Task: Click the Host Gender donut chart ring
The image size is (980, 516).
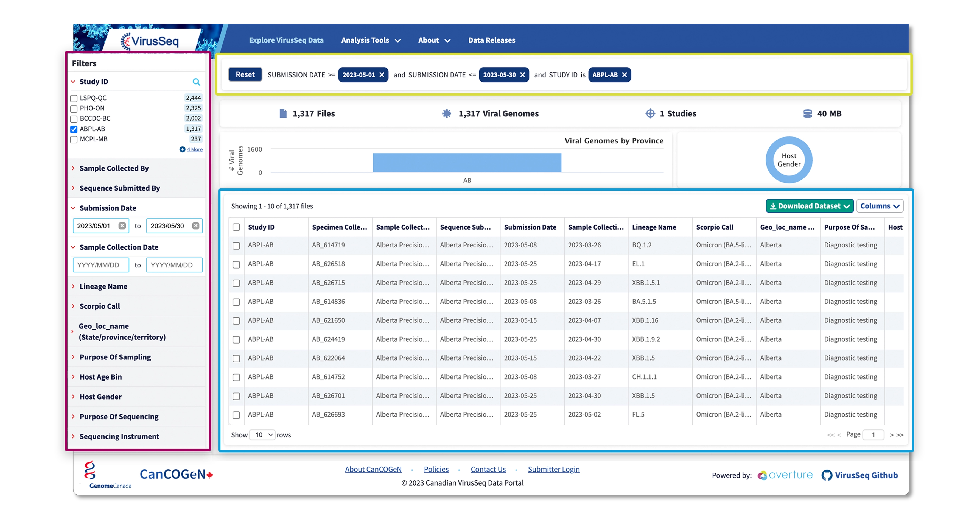Action: [x=770, y=160]
